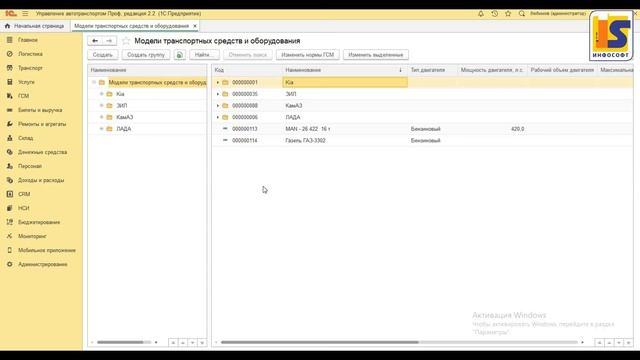Expand ЛАДА node in left tree
The image size is (640, 360).
click(102, 129)
